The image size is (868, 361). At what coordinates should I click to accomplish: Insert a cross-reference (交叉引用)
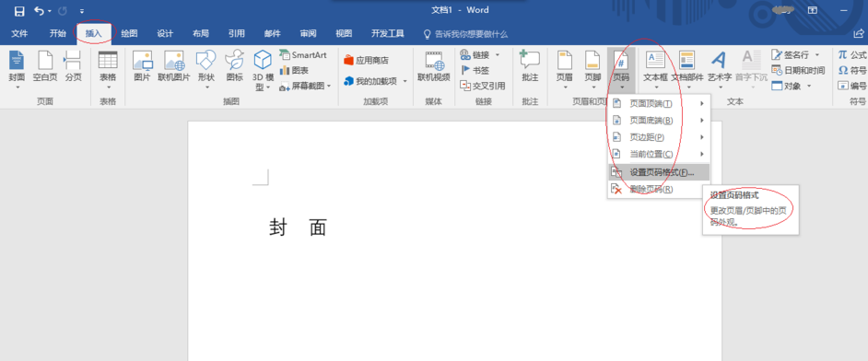[x=483, y=86]
